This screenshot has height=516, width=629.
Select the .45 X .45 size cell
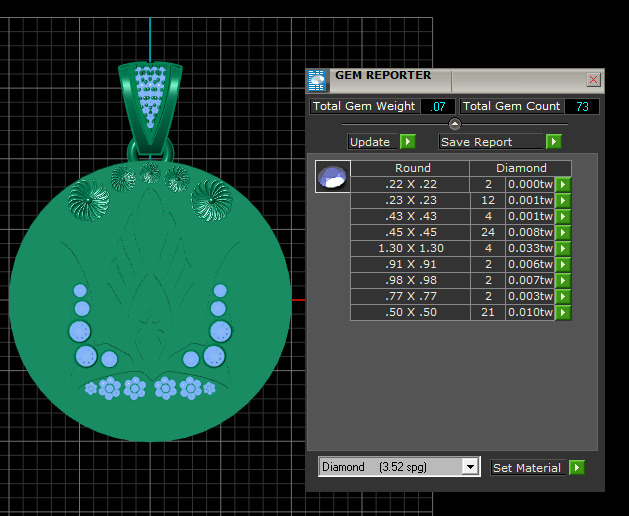(411, 232)
